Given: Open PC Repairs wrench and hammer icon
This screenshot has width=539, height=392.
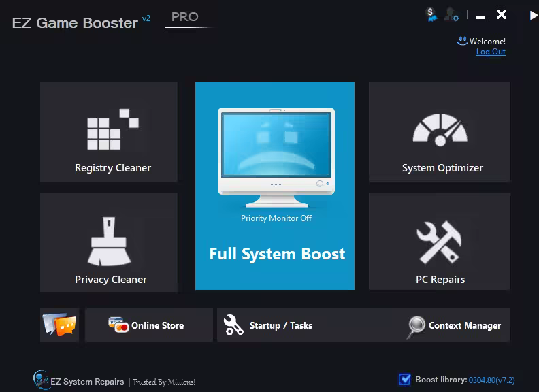Looking at the screenshot, I should [439, 242].
